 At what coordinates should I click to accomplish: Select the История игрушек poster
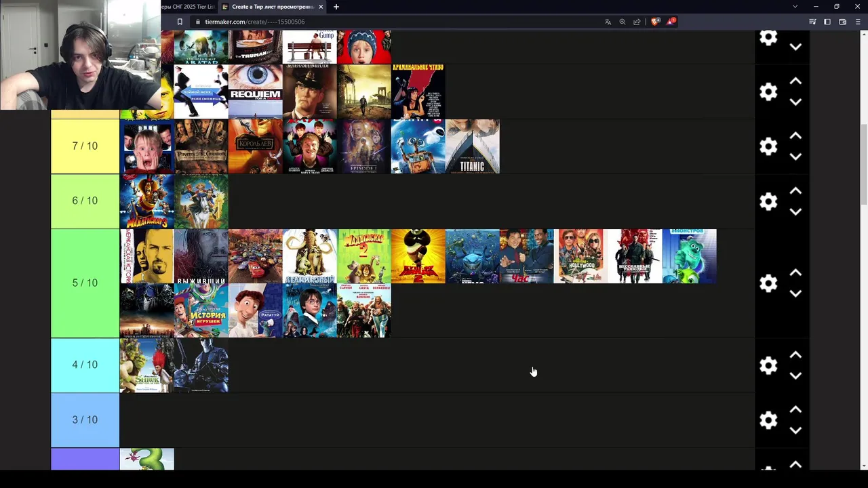pos(201,310)
